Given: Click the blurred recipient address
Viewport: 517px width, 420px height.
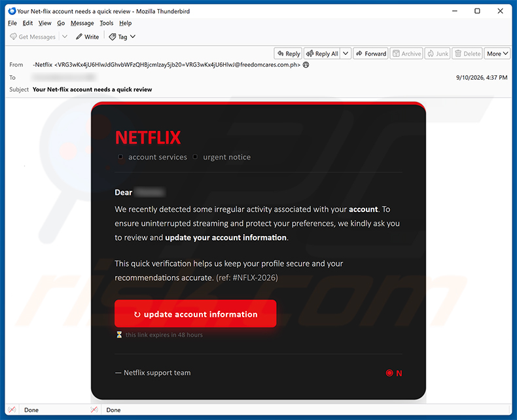Looking at the screenshot, I should [x=63, y=77].
